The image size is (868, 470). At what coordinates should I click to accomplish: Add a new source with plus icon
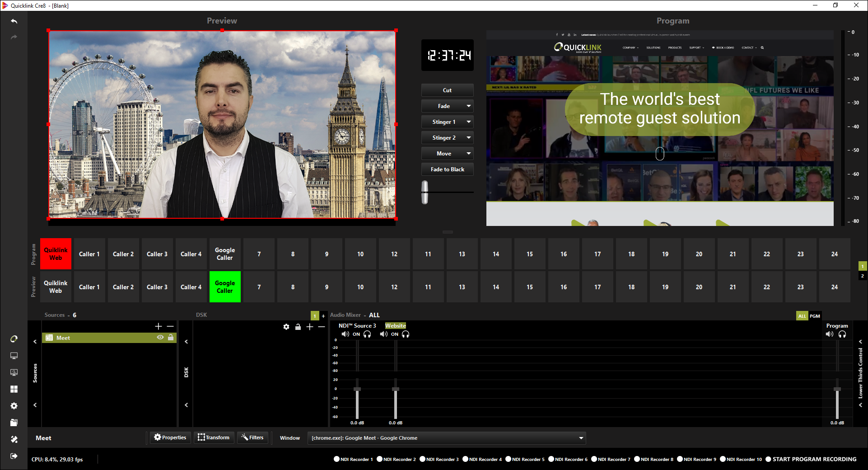tap(159, 326)
